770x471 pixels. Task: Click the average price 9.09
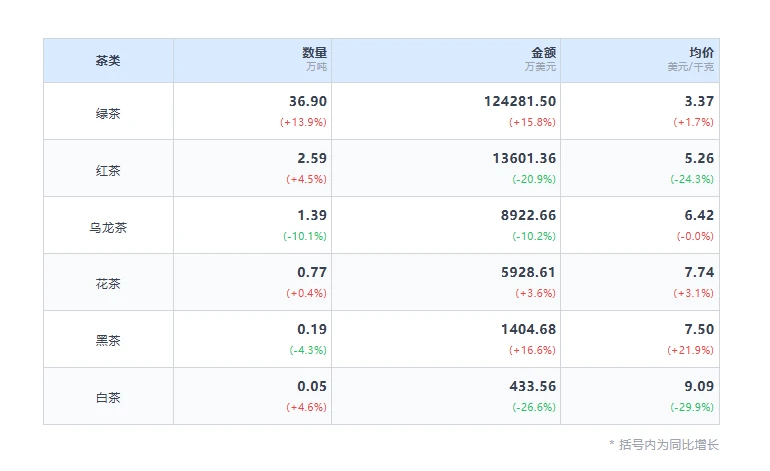699,386
